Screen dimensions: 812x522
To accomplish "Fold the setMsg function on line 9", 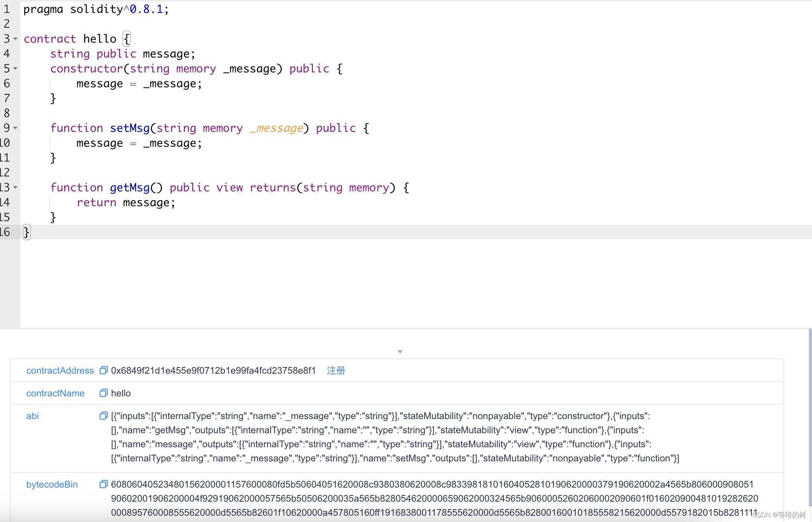I will [x=15, y=128].
